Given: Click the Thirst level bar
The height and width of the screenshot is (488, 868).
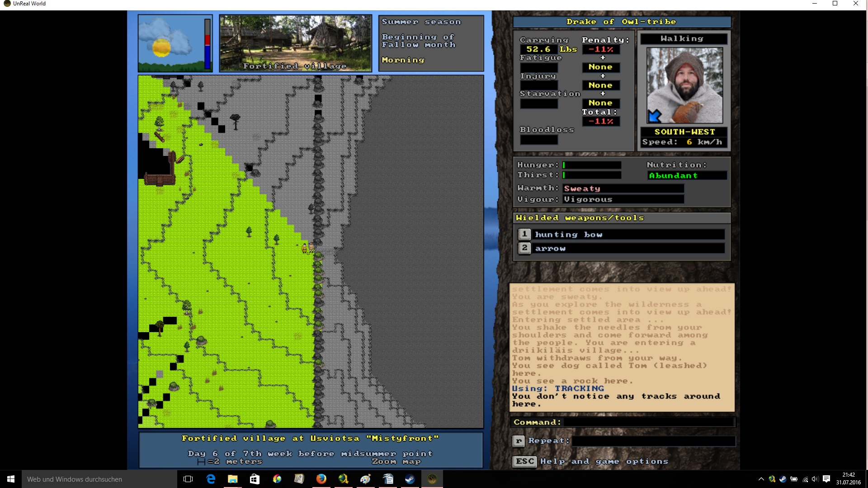Looking at the screenshot, I should [592, 175].
